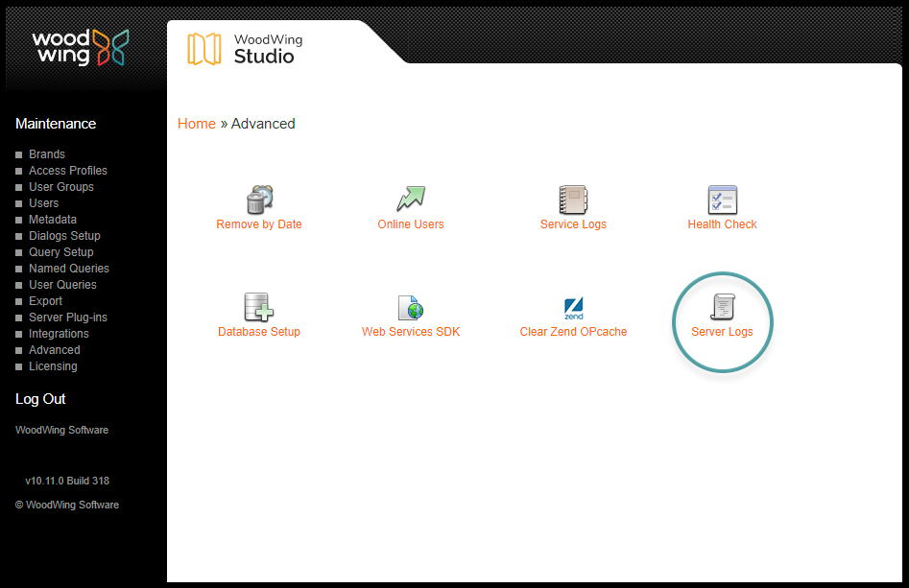Screen dimensions: 909x588
Task: Go to Home in the breadcrumb
Action: [197, 124]
